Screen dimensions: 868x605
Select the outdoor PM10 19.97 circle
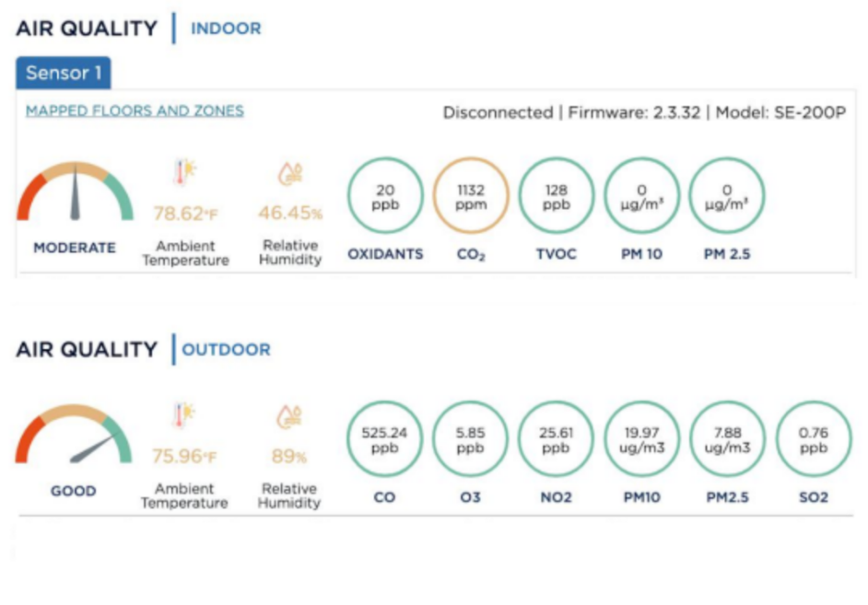tap(642, 439)
